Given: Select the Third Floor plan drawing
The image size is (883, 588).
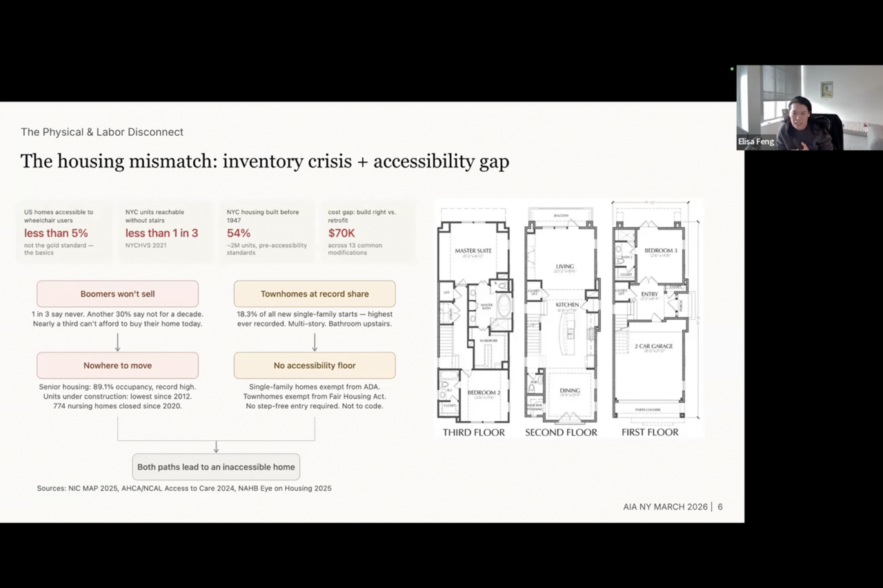Looking at the screenshot, I should [473, 317].
